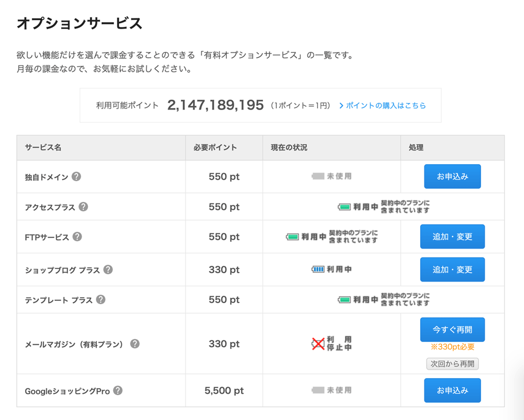524x420 pixels.
Task: Click the 必要ポイント column header
Action: [x=215, y=148]
